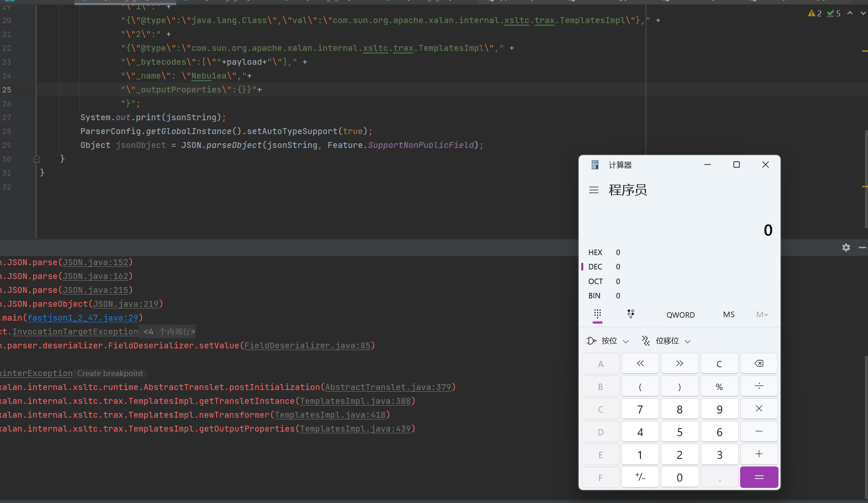Select OCT number base
Viewport: 868px width, 503px height.
pos(595,281)
